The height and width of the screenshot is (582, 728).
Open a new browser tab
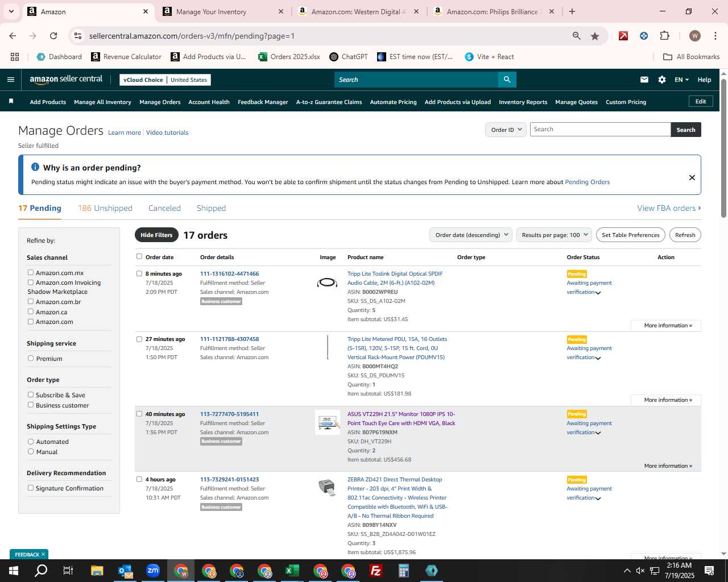(x=572, y=11)
